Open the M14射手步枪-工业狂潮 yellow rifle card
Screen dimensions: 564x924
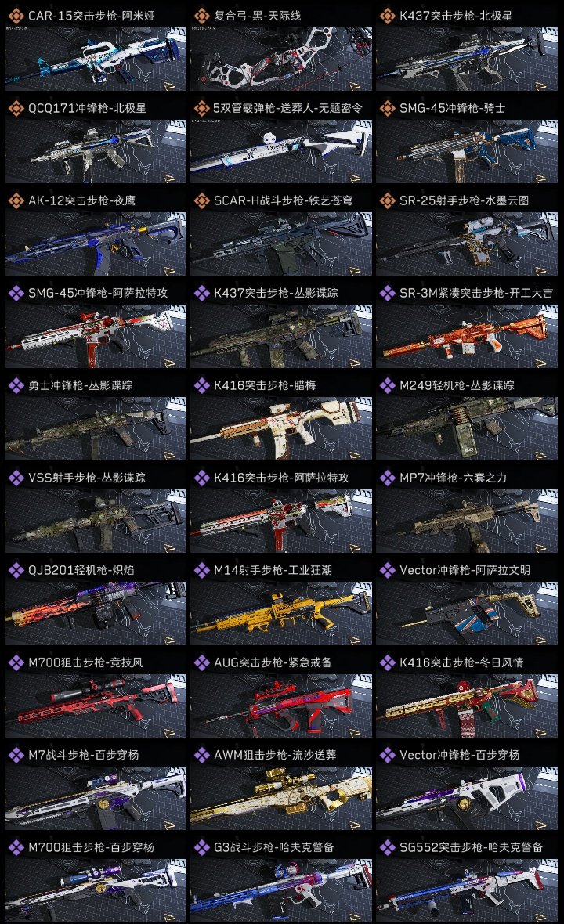pyautogui.click(x=281, y=613)
